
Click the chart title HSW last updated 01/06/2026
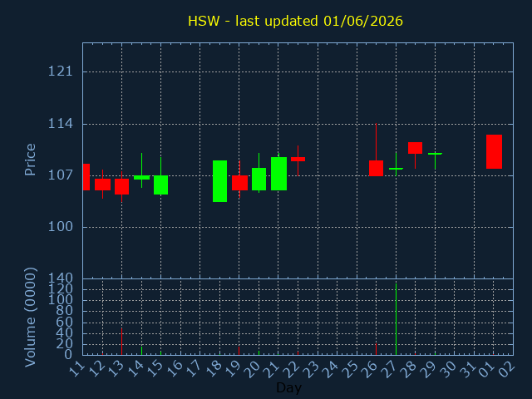click(x=296, y=21)
